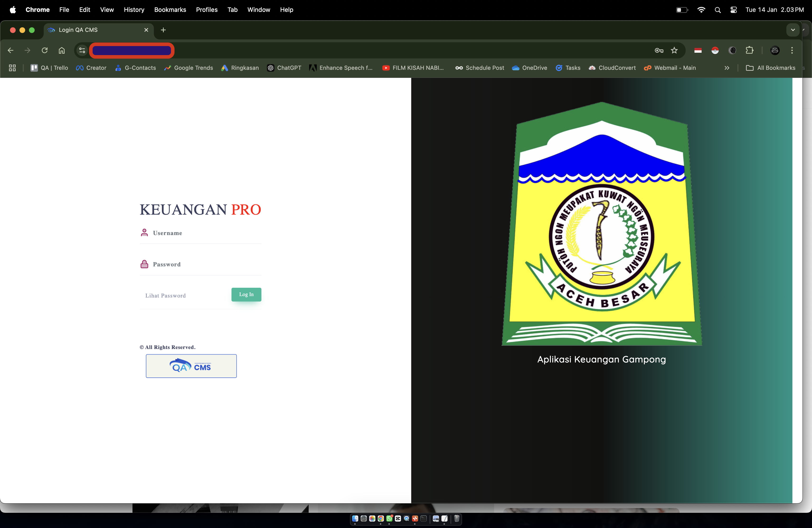Bookmark this page with the star icon
Screen dimensions: 812x528
click(x=675, y=50)
